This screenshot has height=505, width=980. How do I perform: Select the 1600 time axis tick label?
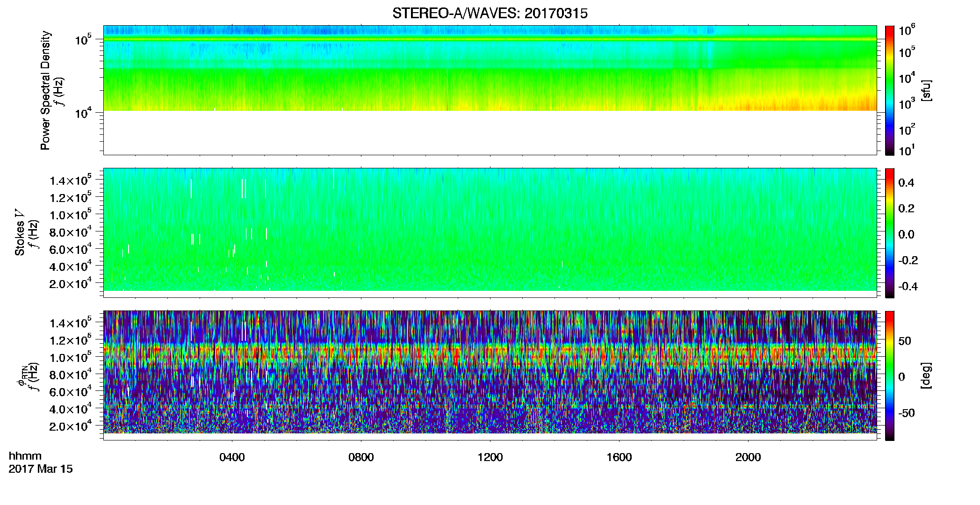[619, 457]
